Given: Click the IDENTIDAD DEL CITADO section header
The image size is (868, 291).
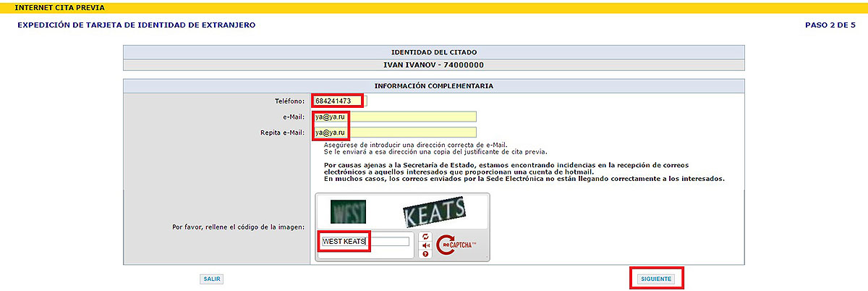Looking at the screenshot, I should pyautogui.click(x=433, y=52).
